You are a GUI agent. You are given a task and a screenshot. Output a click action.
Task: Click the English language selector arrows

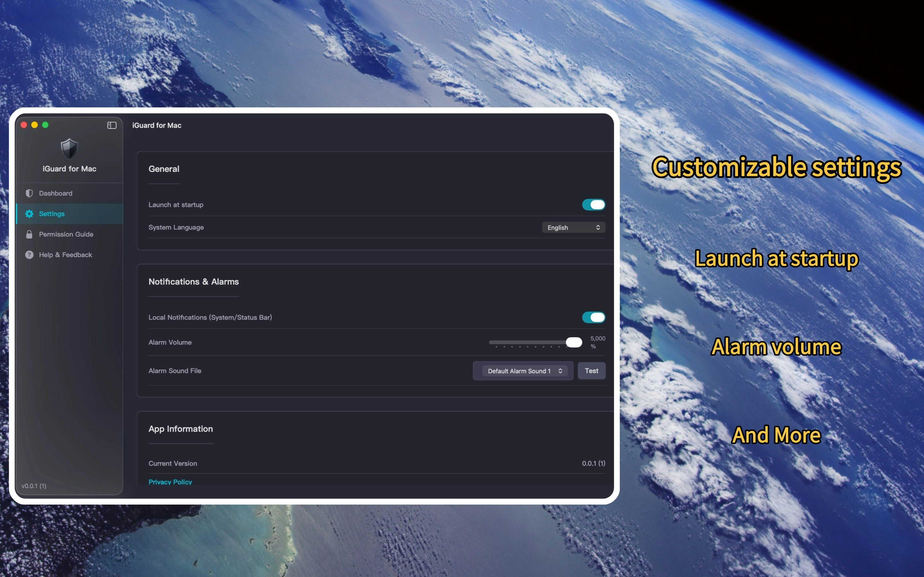click(x=598, y=228)
